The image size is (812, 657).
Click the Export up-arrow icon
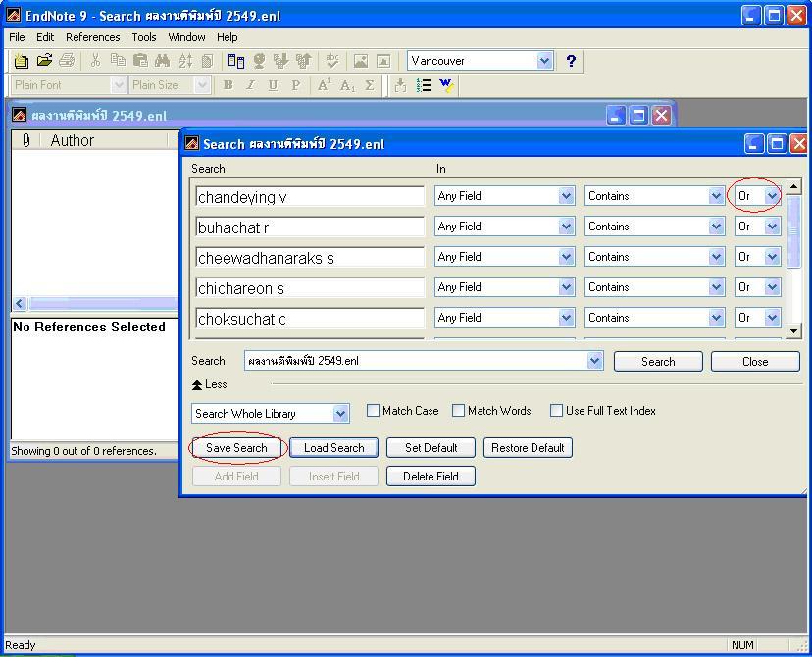click(x=304, y=61)
